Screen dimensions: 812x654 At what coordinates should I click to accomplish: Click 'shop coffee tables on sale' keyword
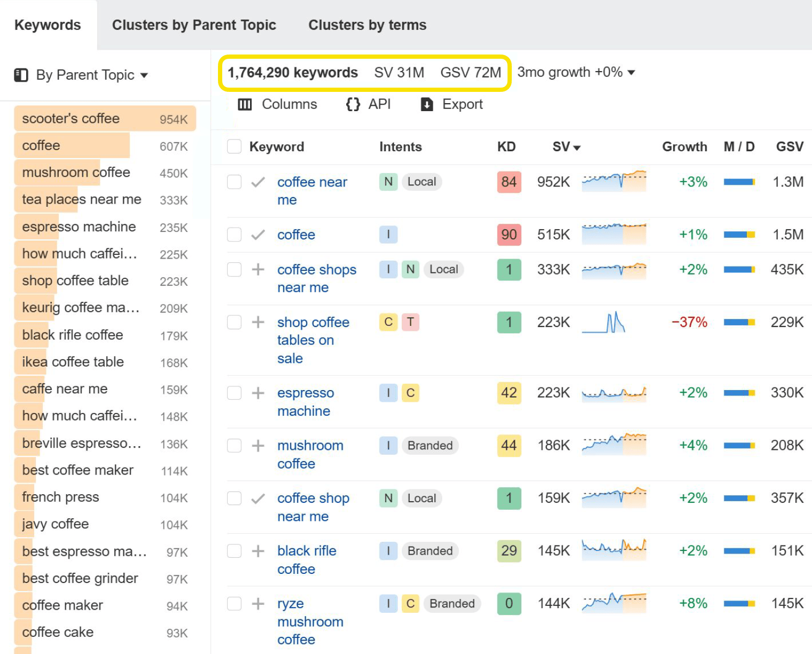point(314,340)
